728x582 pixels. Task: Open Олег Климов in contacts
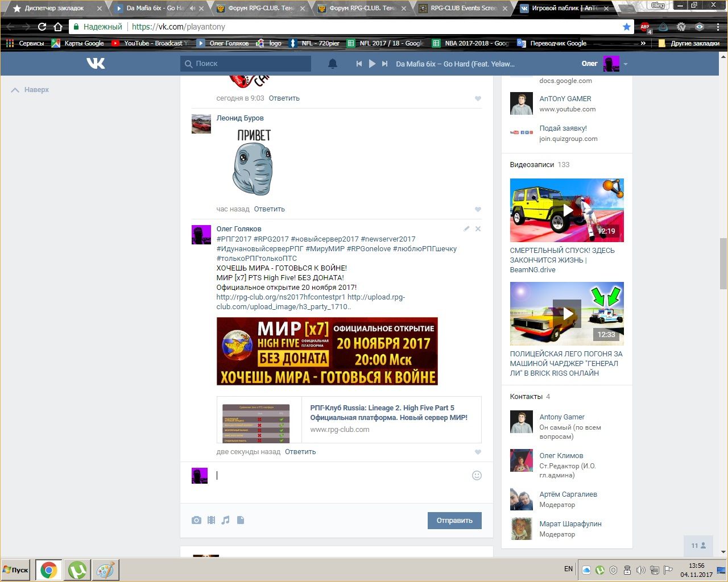tap(561, 456)
